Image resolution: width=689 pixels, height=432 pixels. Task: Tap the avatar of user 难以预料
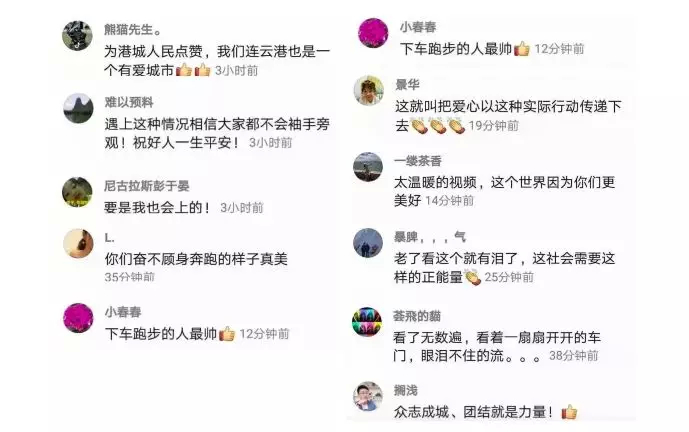[x=78, y=108]
